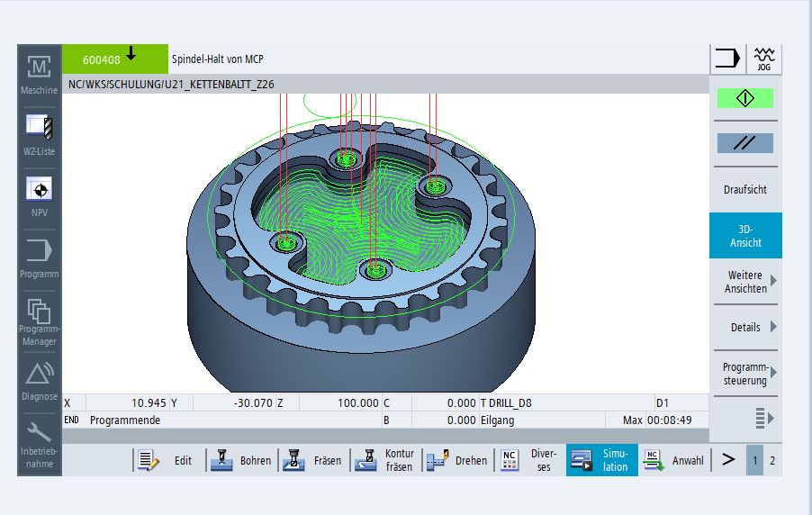Go to softkey page 2
Viewport: 812px width, 515px height.
(771, 460)
